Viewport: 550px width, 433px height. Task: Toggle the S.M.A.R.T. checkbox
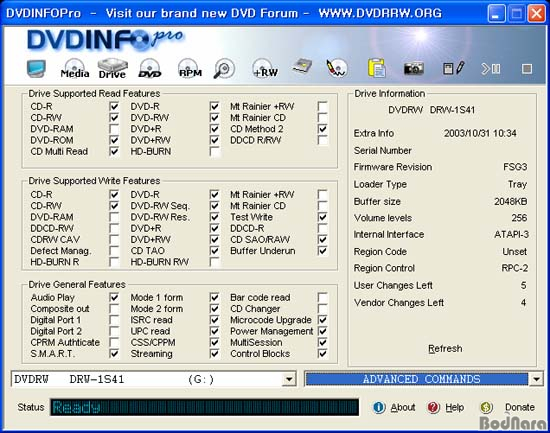coord(114,353)
